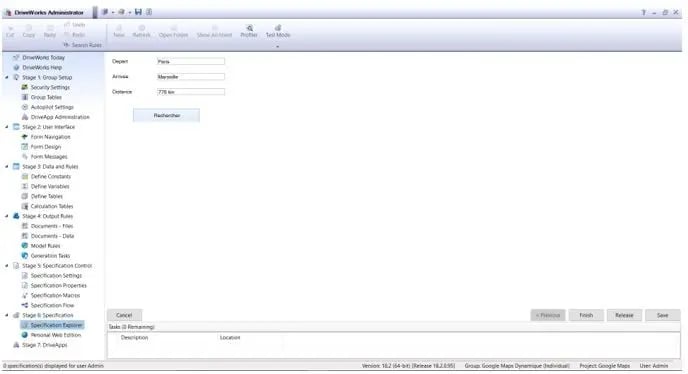Click the Calculation Tables icon
This screenshot has height=374, width=688.
coord(25,206)
